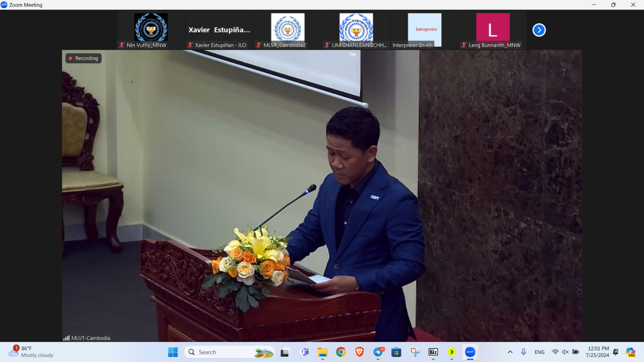Click the Zoom icon in taskbar

coord(470,352)
